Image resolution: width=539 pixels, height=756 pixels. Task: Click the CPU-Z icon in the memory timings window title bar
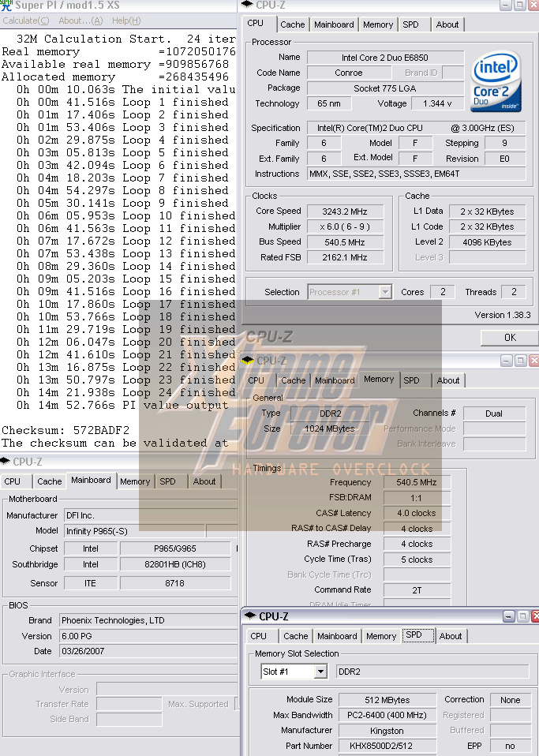248,360
